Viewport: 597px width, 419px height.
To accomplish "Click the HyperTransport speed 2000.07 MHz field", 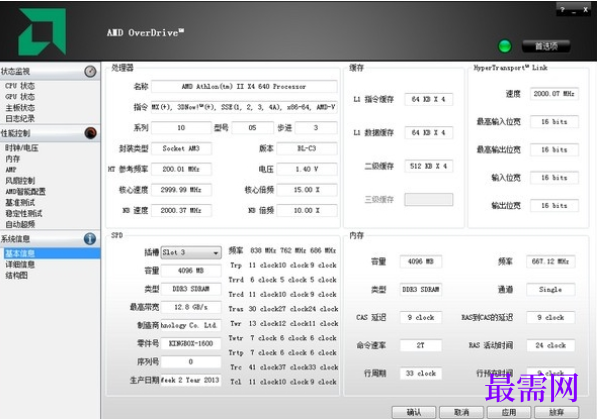I will pyautogui.click(x=554, y=94).
